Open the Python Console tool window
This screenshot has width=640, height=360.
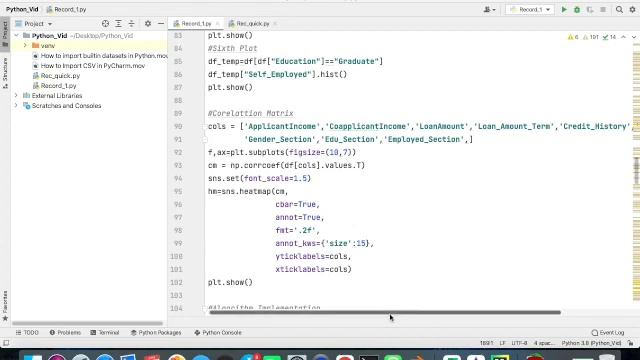218,333
